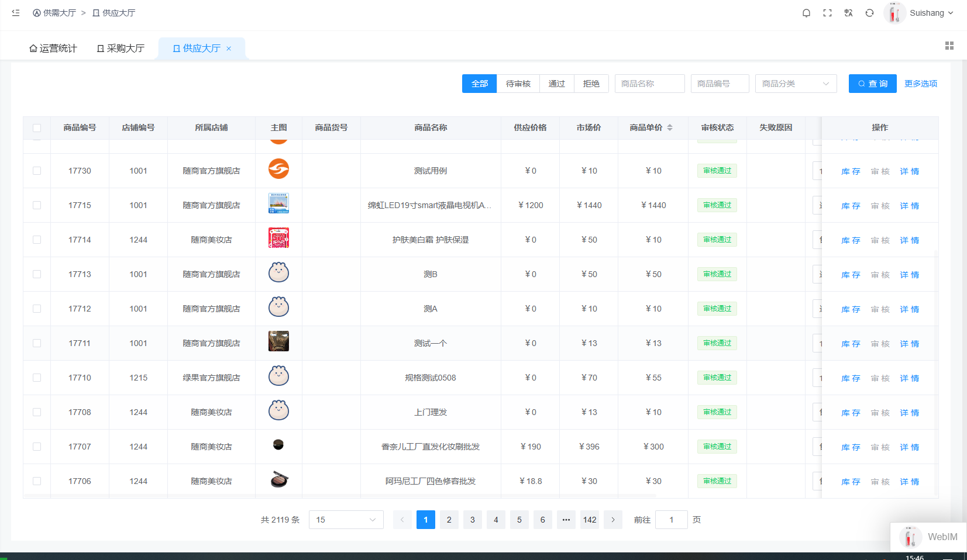Open the page size dropdown showing 15

[x=346, y=520]
